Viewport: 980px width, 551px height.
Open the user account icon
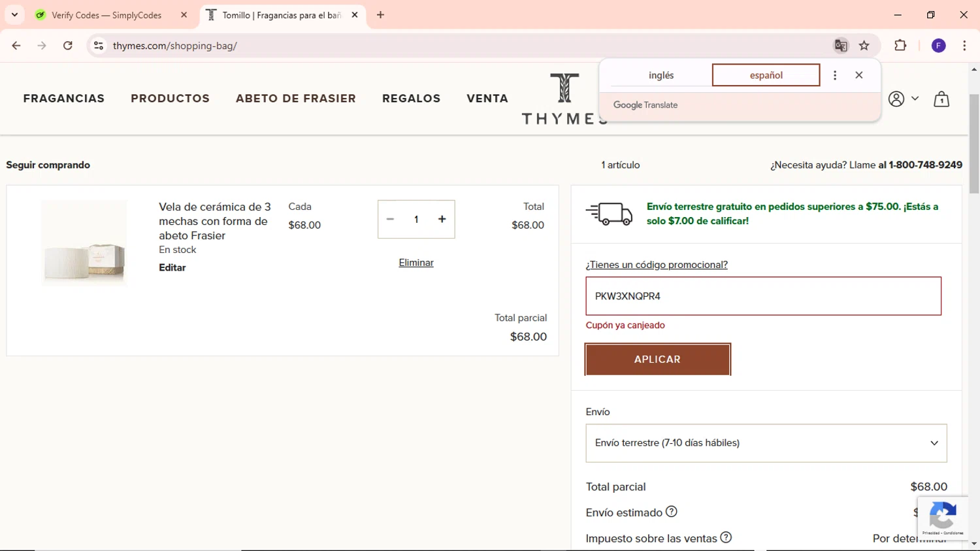896,99
